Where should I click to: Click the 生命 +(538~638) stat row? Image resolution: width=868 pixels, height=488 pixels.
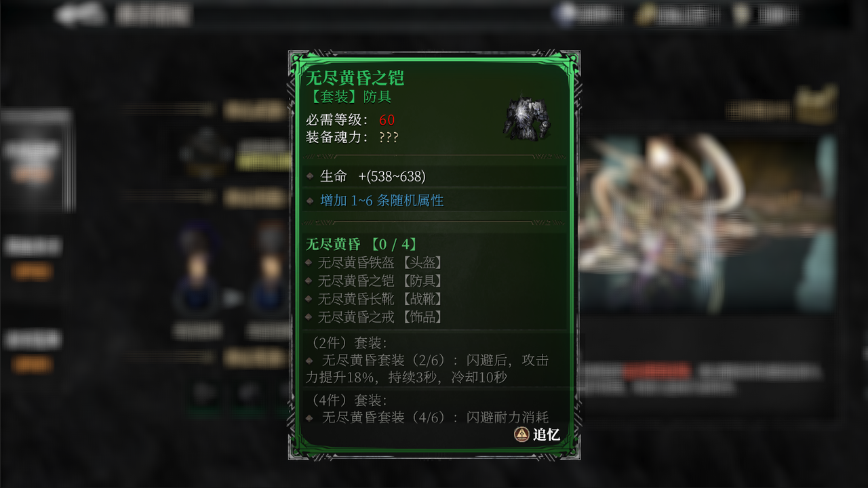(x=434, y=176)
